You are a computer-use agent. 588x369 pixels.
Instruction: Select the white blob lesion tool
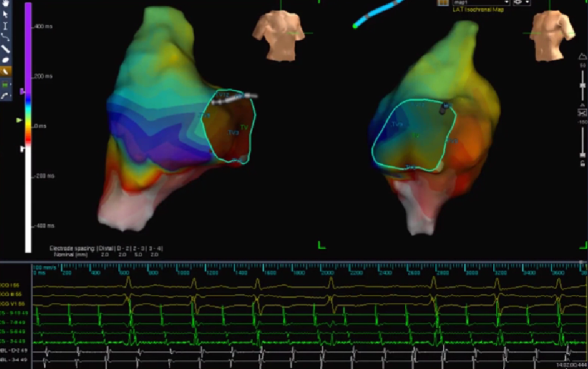(5, 60)
